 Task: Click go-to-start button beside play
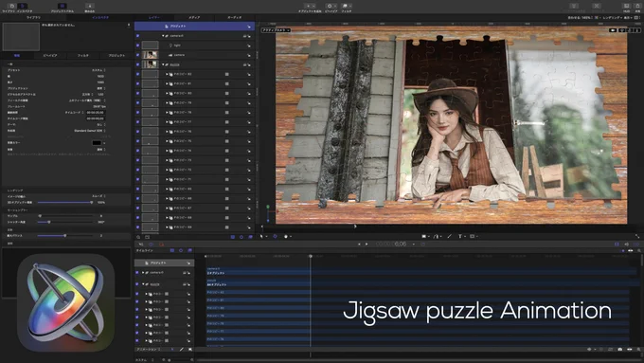click(x=359, y=245)
